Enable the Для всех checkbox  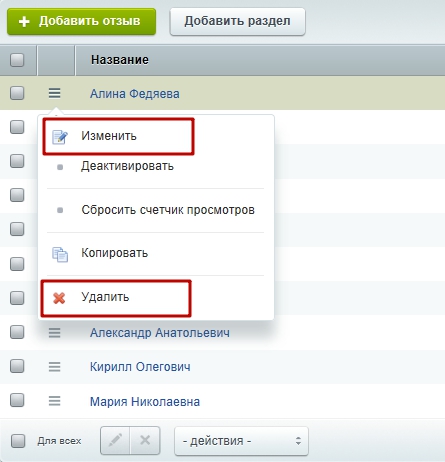(x=18, y=441)
